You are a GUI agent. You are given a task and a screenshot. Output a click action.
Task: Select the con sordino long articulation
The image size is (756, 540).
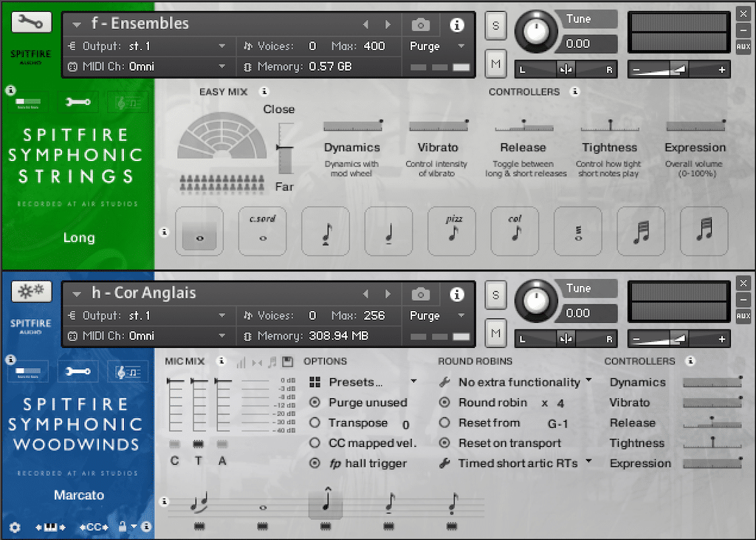tap(262, 231)
